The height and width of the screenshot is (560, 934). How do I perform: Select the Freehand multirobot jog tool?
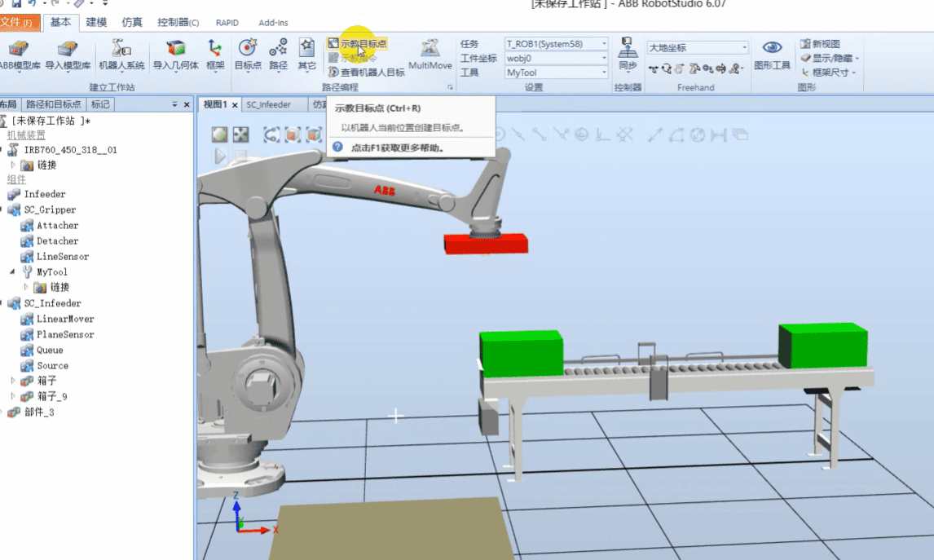(736, 69)
